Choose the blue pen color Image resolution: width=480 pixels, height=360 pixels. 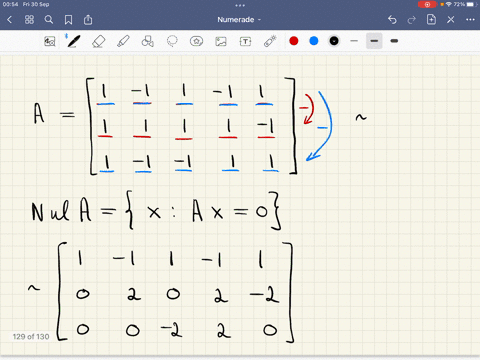click(314, 41)
